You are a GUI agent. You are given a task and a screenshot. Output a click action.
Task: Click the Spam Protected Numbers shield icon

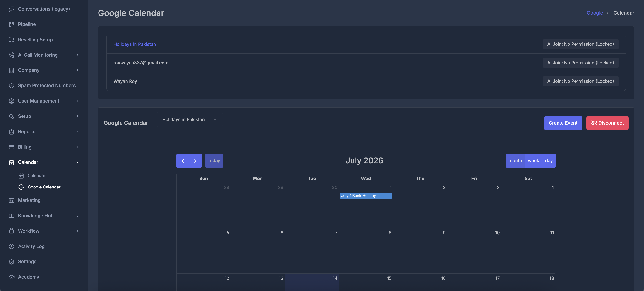coord(11,86)
